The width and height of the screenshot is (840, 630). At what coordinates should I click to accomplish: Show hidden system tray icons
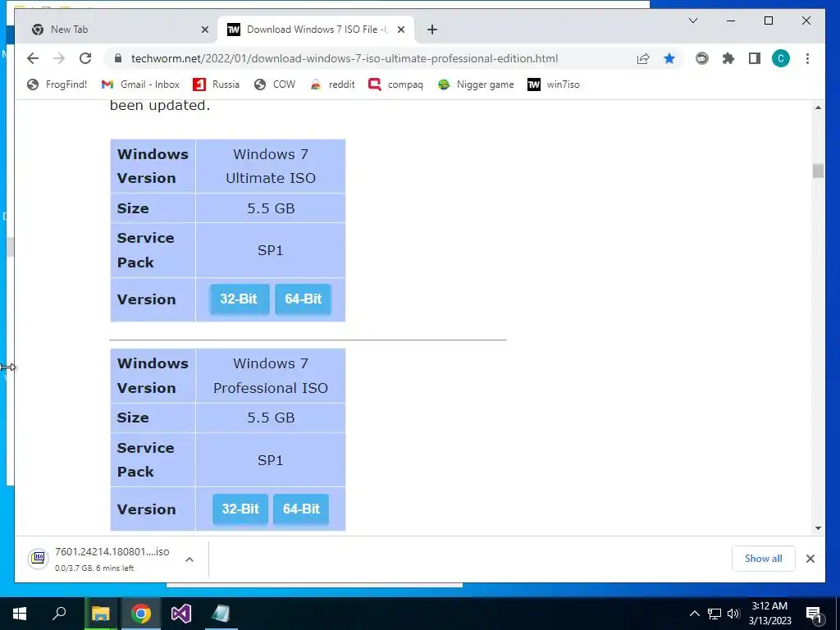(694, 614)
